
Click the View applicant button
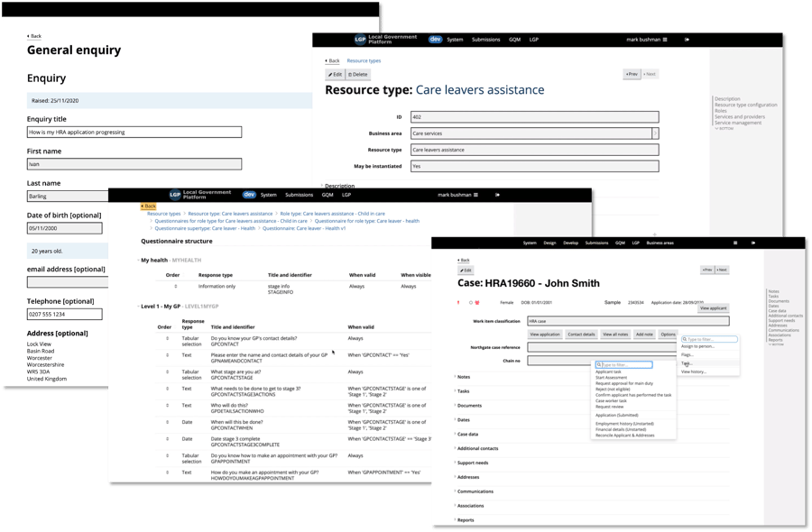713,308
